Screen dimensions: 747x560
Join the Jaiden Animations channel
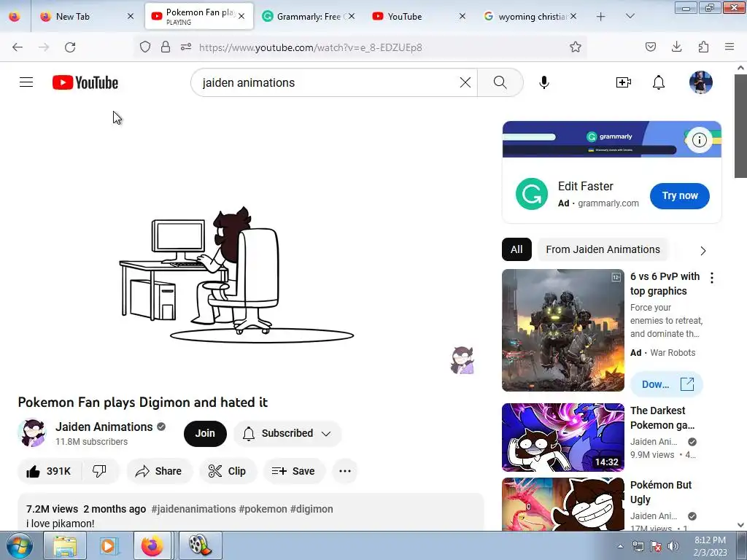[x=205, y=433]
